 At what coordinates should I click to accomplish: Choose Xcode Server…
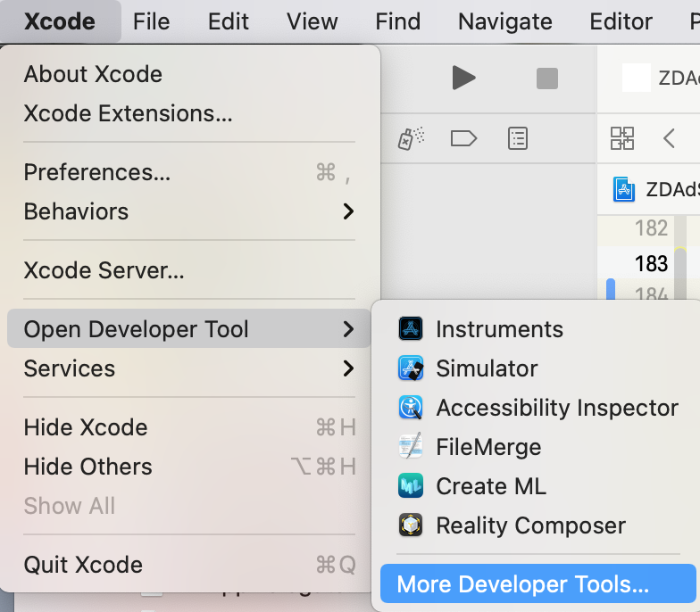189,270
